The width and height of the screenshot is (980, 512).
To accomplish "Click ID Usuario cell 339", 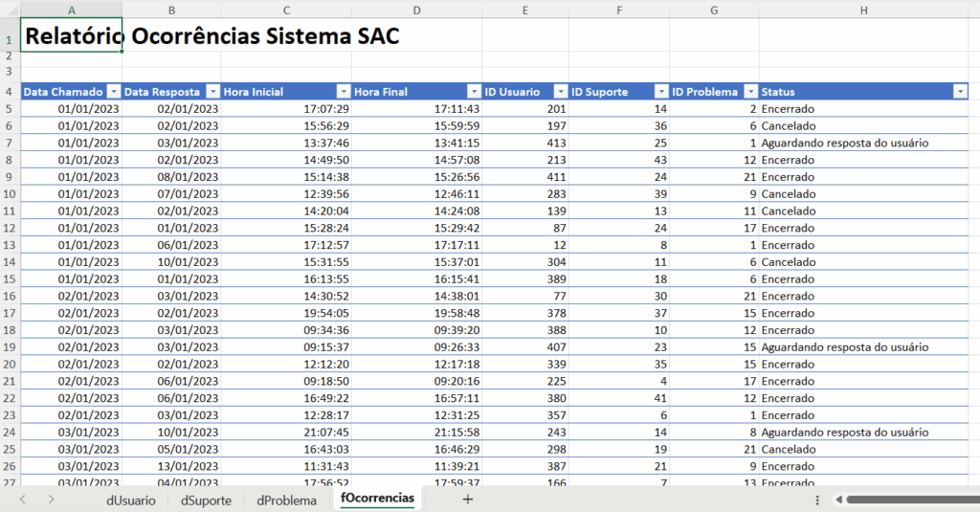I will click(556, 365).
